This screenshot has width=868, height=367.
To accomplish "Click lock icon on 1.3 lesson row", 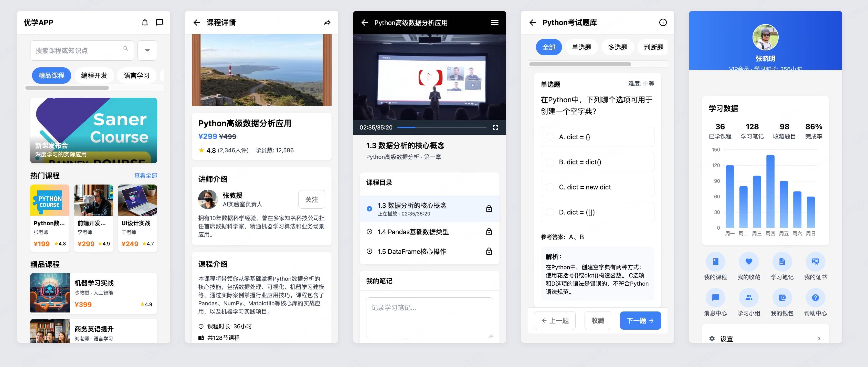I will 489,209.
